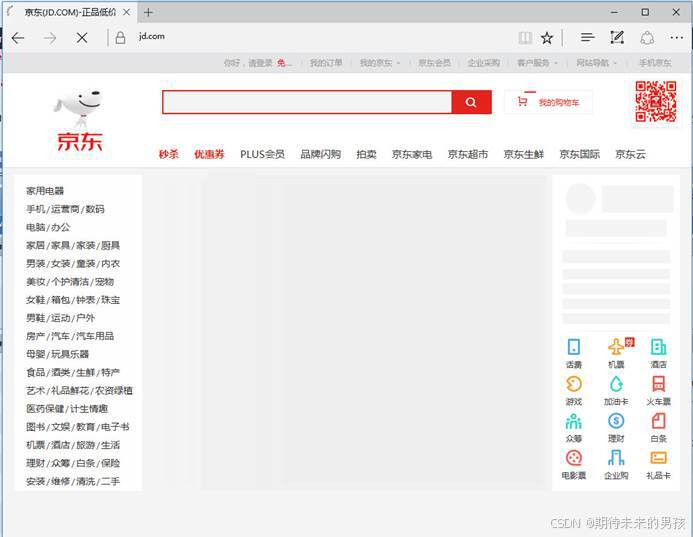This screenshot has height=537, width=693.
Task: Select the 理财/众筹/白条/保险 category row
Action: pos(73,463)
